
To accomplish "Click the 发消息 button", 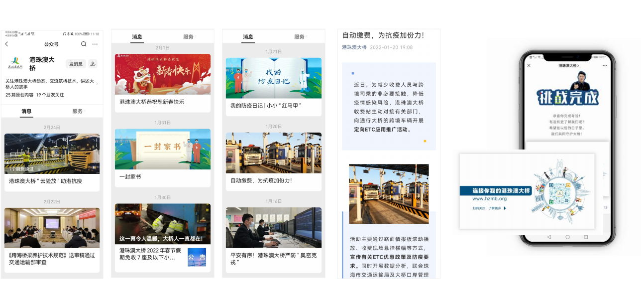I will [76, 64].
